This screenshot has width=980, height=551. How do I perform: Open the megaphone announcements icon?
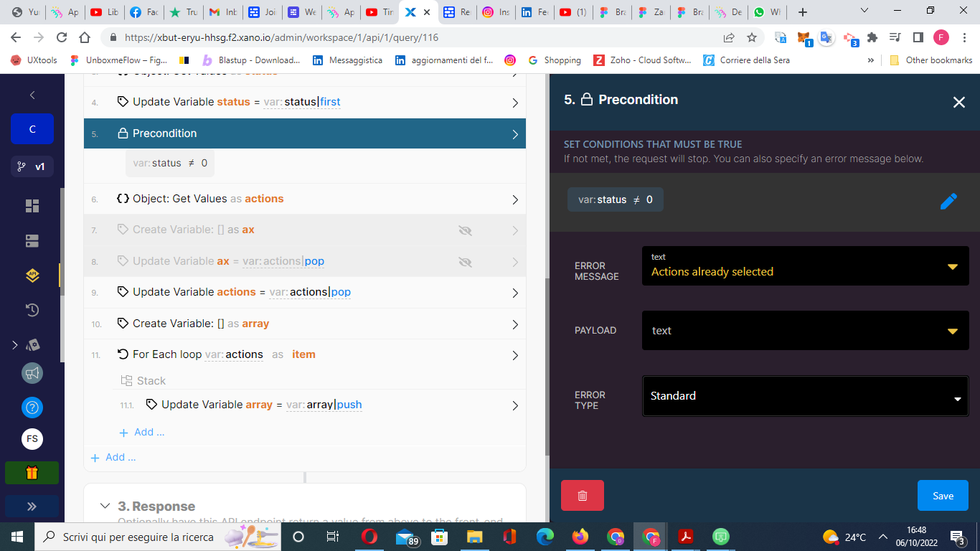(32, 373)
